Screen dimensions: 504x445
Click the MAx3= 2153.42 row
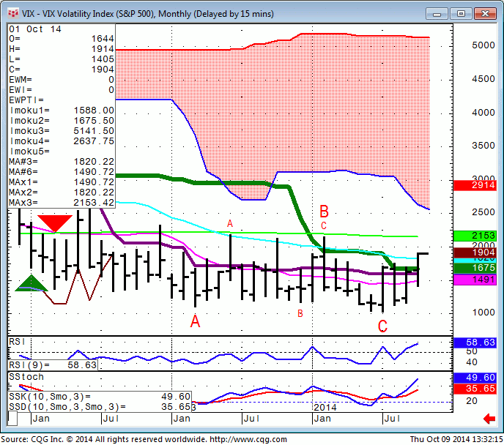pos(62,203)
